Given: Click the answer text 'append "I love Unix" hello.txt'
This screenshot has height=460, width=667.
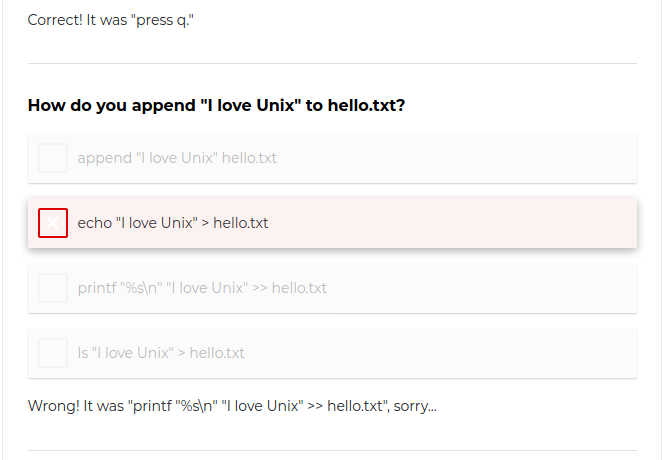Looking at the screenshot, I should pos(176,158).
